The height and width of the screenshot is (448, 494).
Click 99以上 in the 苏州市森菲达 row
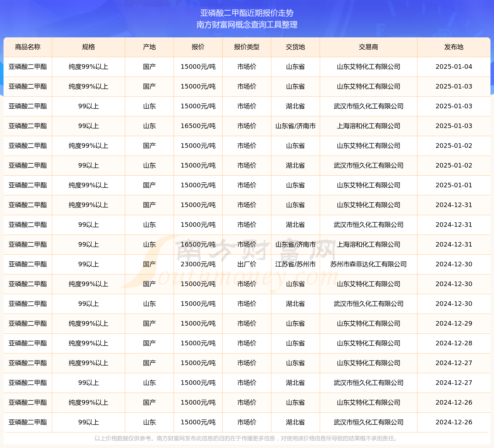[89, 264]
